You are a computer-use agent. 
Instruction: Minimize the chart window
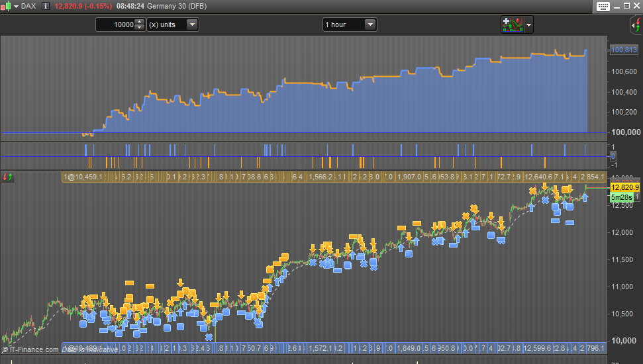pos(617,7)
